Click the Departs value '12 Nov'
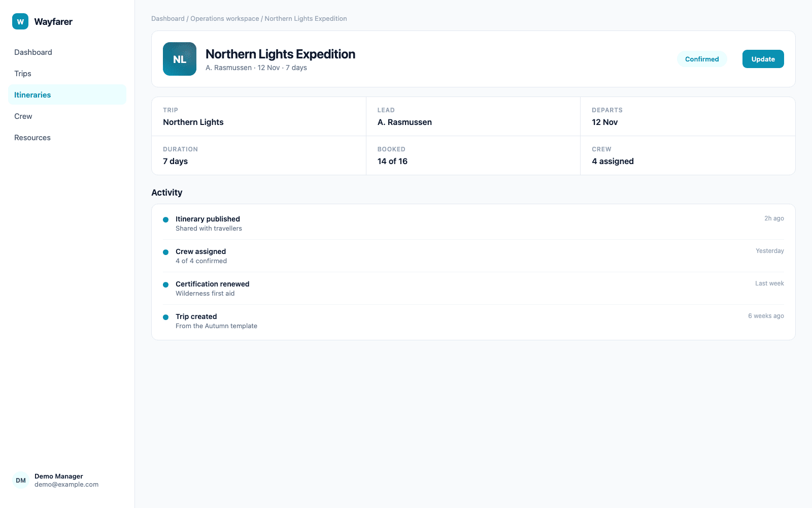The height and width of the screenshot is (508, 812). click(605, 122)
